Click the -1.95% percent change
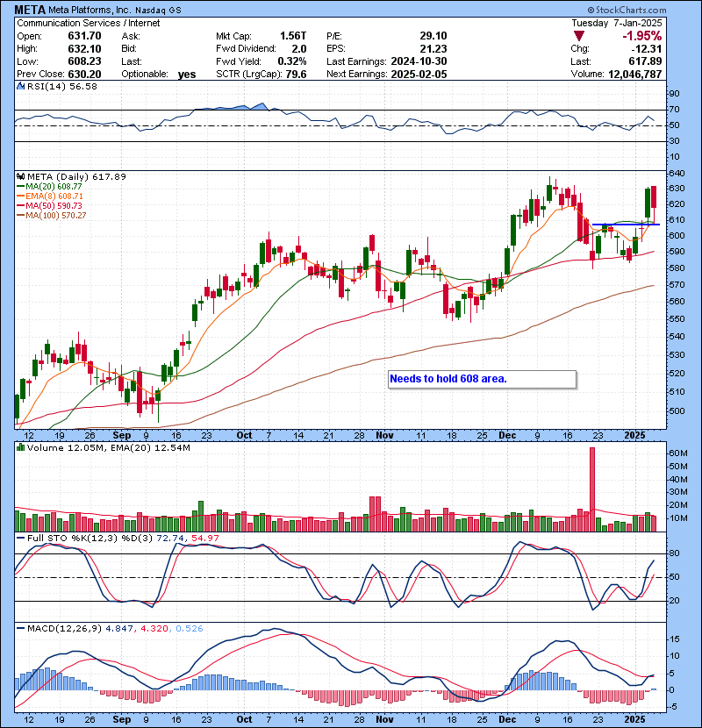Viewport: 702px width, 728px height. coord(642,36)
